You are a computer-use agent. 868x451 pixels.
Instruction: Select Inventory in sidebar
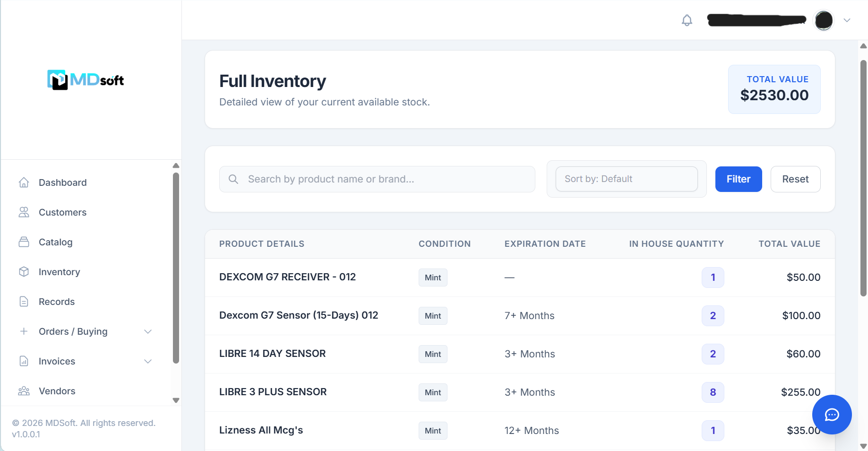coord(59,272)
